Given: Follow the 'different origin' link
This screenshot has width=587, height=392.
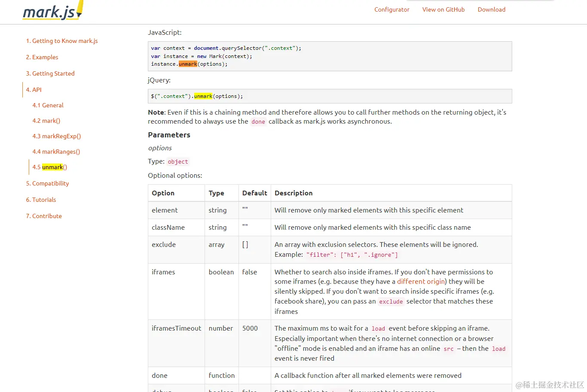Looking at the screenshot, I should 421,281.
